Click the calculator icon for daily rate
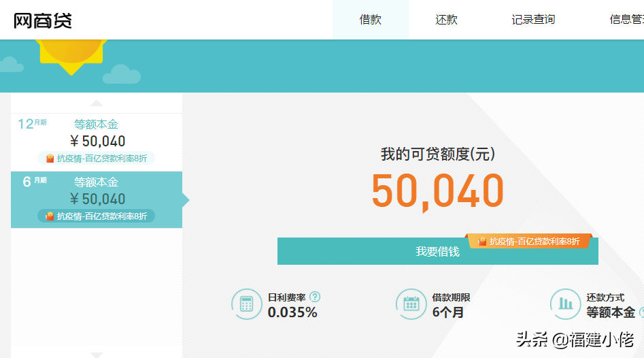Viewport: 644px width, 358px height. click(246, 304)
